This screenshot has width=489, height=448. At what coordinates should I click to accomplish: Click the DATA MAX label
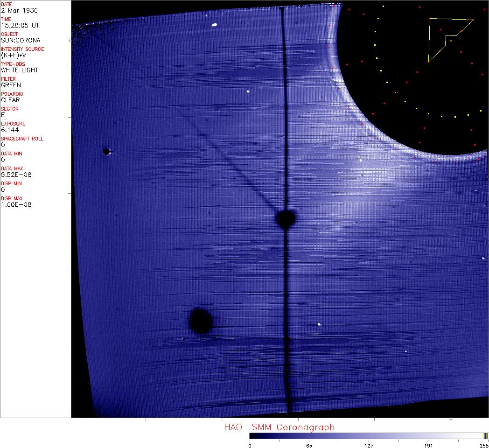coord(12,169)
